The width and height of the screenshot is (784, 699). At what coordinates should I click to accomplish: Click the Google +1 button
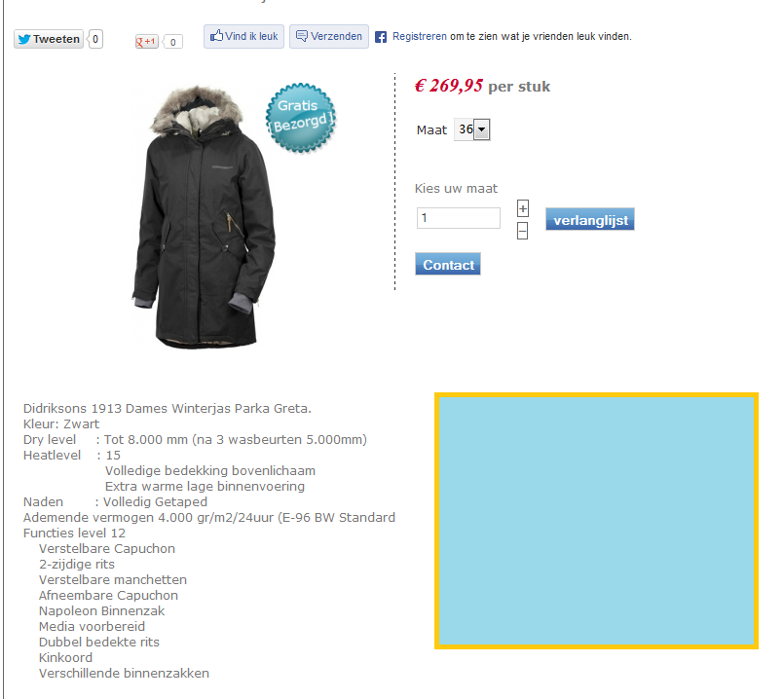(146, 42)
